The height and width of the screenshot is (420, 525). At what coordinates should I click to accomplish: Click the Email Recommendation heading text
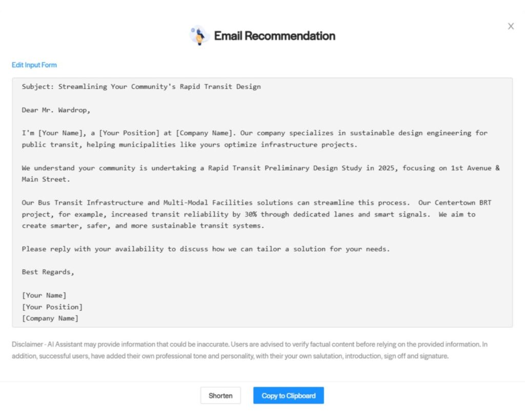click(x=274, y=36)
